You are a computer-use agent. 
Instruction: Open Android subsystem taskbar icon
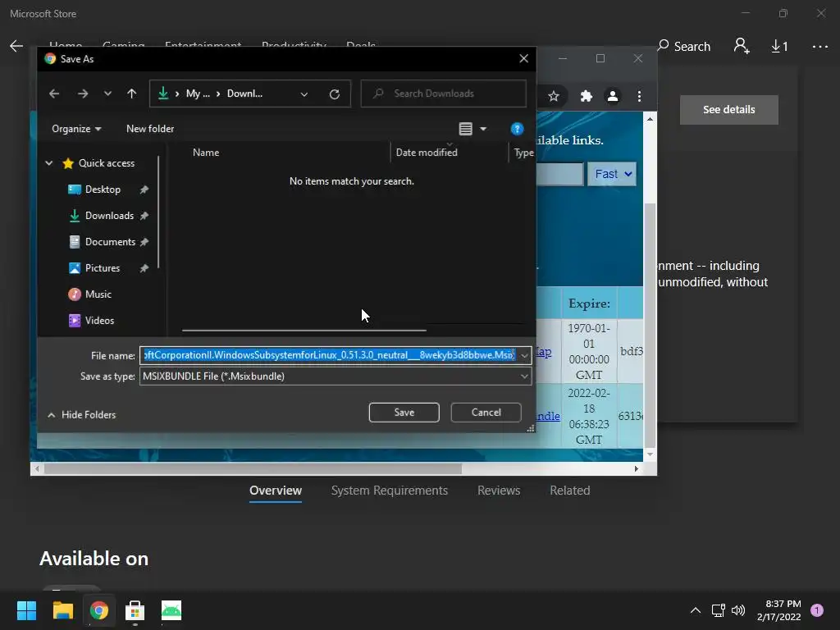click(x=171, y=610)
